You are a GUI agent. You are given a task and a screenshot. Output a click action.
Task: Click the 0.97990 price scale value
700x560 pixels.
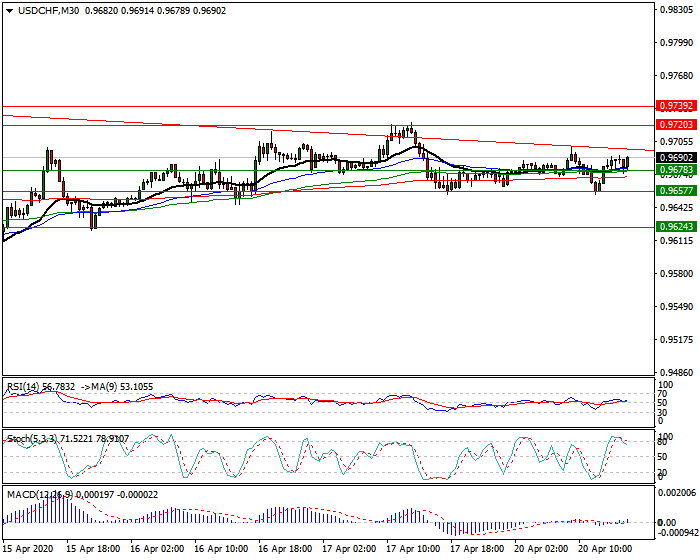coord(677,43)
